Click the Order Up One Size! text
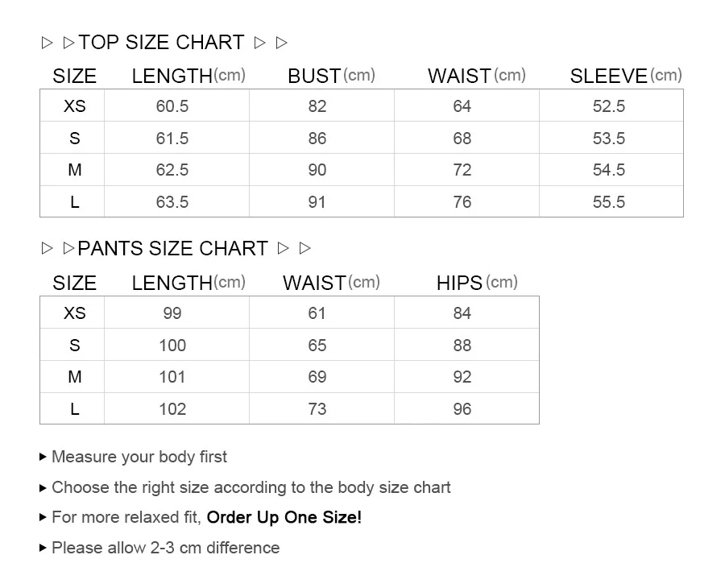 click(284, 518)
